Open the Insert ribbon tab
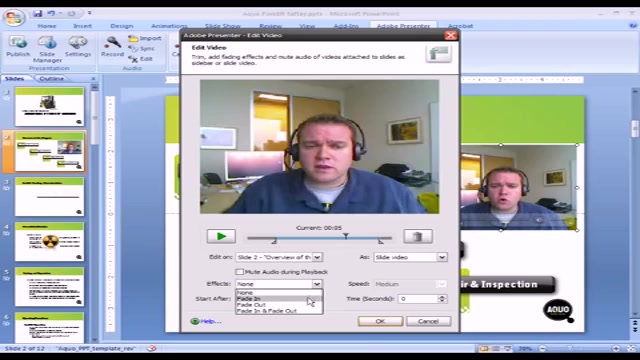640x360 pixels. pos(82,26)
